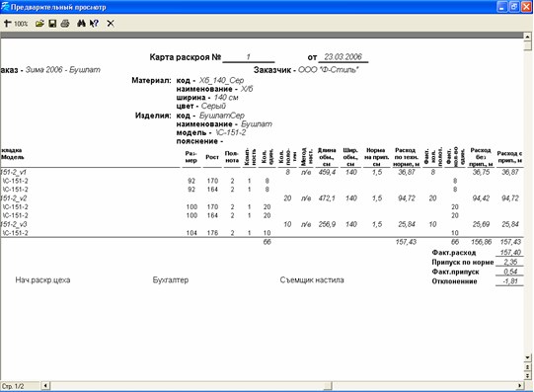This screenshot has height=392, width=534.
Task: Click the height value 176
Action: click(212, 233)
